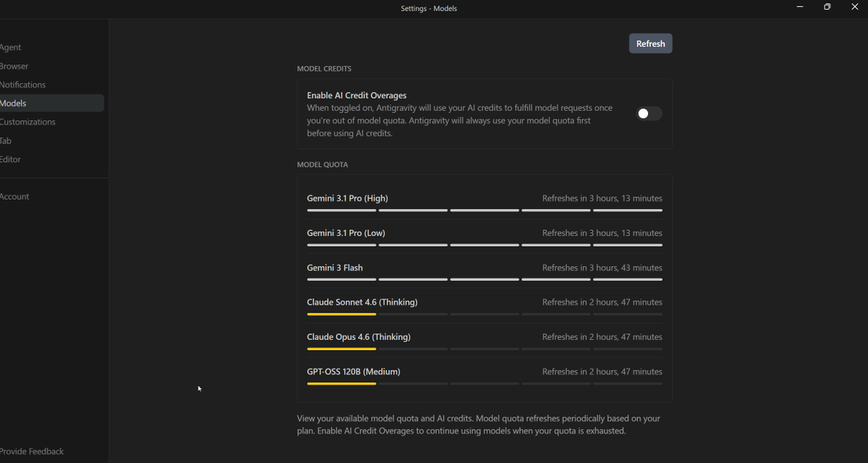The width and height of the screenshot is (868, 463).
Task: Open the Browser settings section
Action: pyautogui.click(x=14, y=66)
